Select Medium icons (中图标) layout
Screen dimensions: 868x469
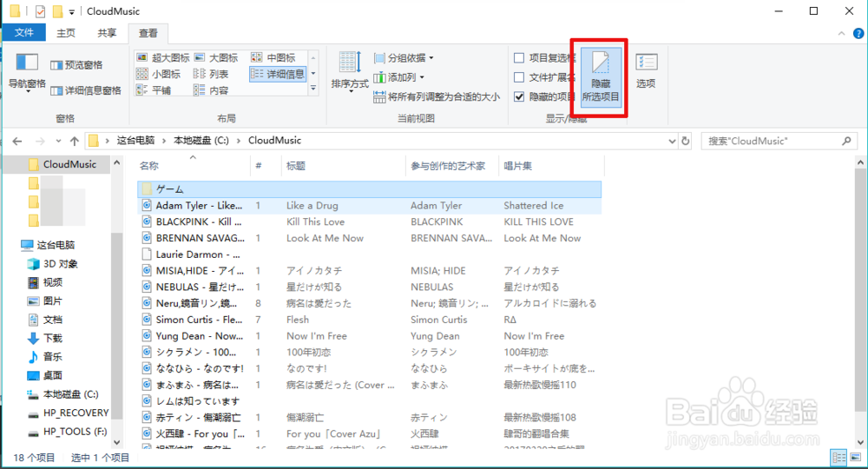pos(273,57)
